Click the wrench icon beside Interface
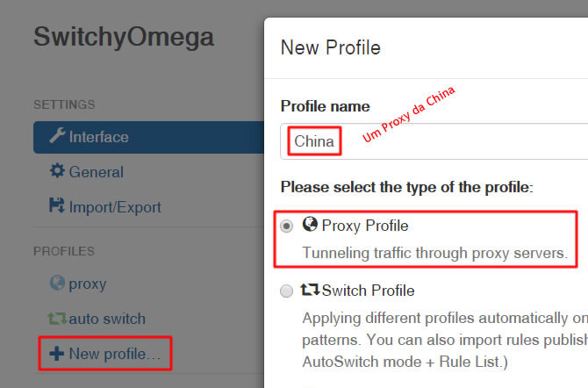 [x=57, y=135]
